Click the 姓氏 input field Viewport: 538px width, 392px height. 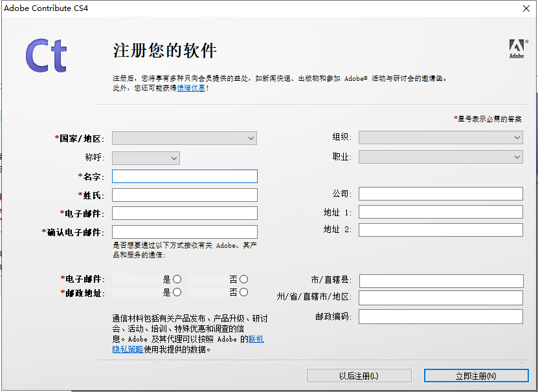point(185,195)
